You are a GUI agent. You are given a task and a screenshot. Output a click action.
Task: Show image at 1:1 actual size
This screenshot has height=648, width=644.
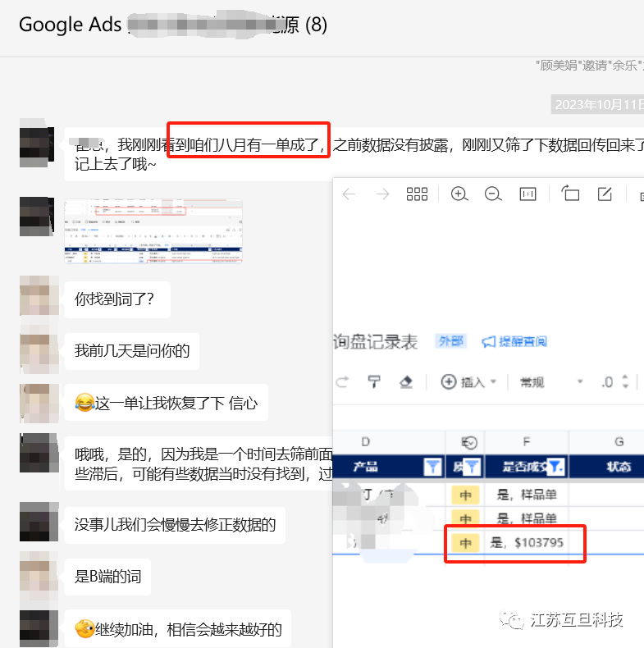pos(528,194)
